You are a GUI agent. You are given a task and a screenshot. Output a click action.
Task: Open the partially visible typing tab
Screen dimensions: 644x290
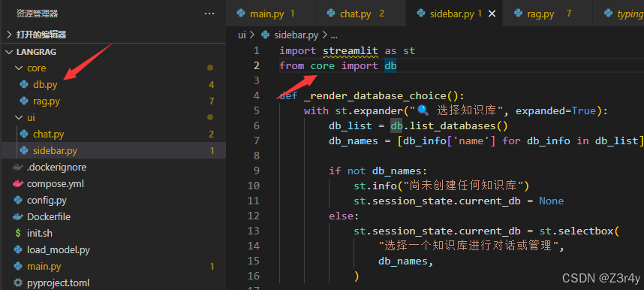[x=618, y=14]
